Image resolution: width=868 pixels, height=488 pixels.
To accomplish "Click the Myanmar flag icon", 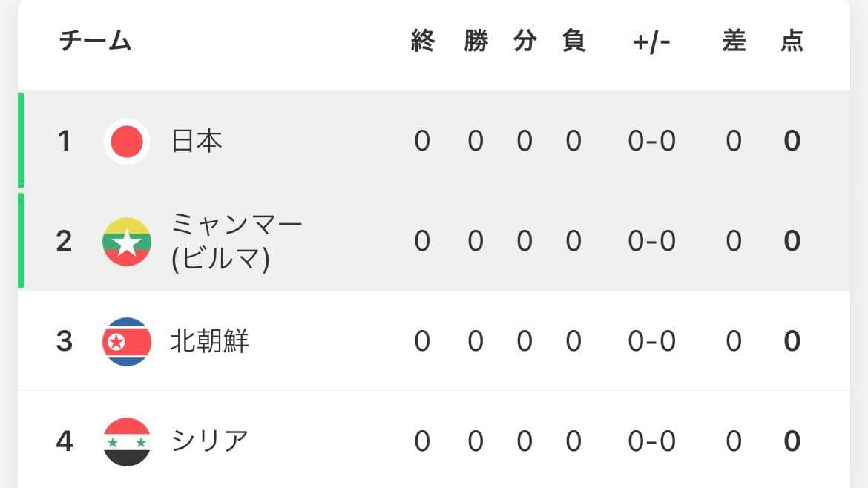I will coord(127,241).
